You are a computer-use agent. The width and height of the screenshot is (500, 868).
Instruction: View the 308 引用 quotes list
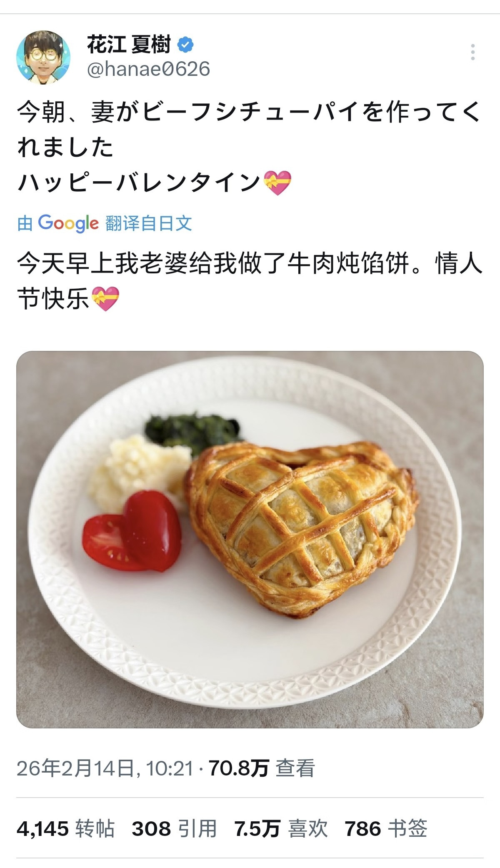pyautogui.click(x=174, y=828)
